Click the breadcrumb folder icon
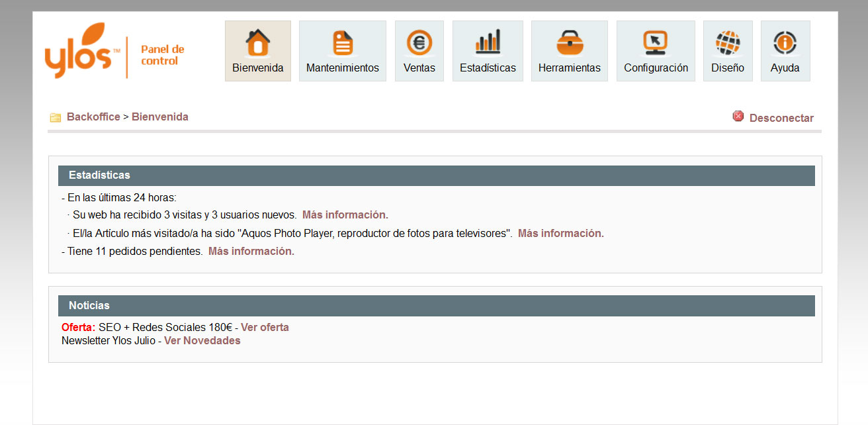 [56, 118]
